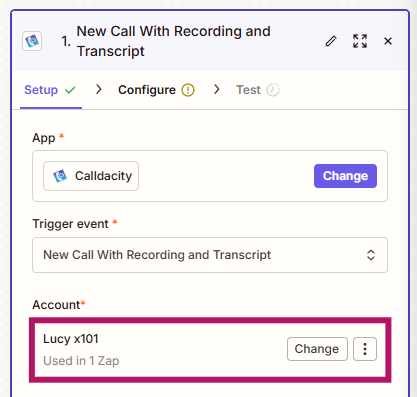The width and height of the screenshot is (417, 397).
Task: Open the Trigger event dropdown
Action: coord(210,255)
